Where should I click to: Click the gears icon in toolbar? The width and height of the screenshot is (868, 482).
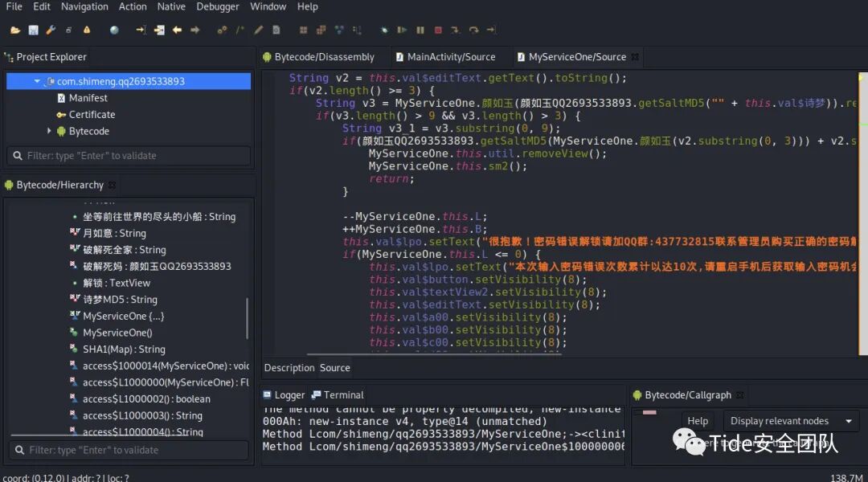pos(222,30)
